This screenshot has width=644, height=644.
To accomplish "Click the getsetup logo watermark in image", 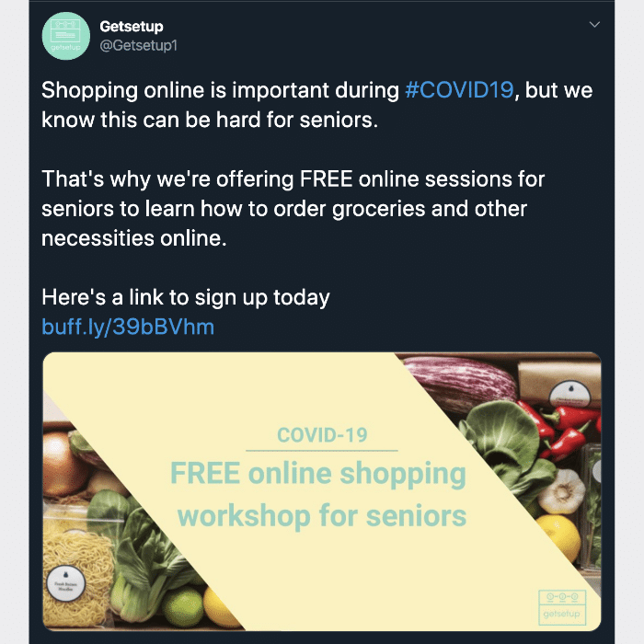I will click(x=562, y=607).
